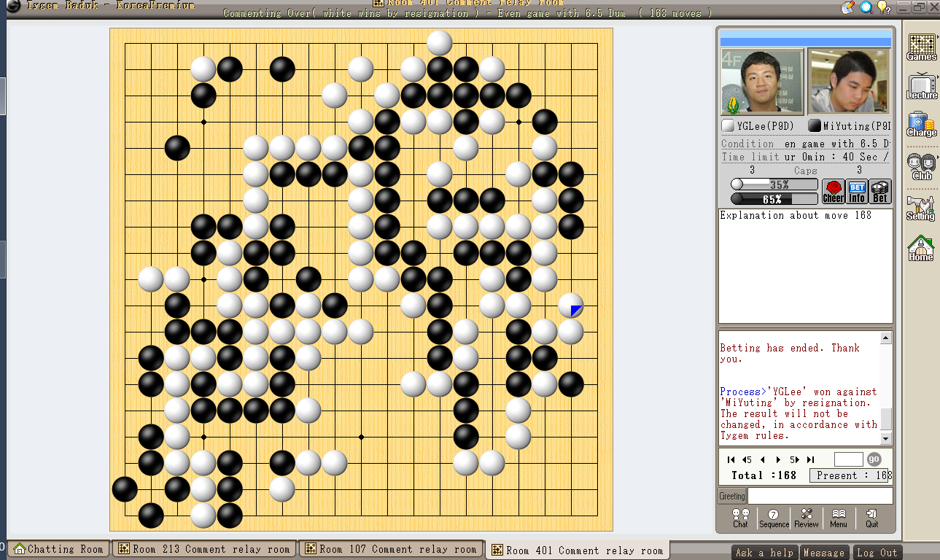The image size is (940, 560).
Task: Open the Lecture TV icon
Action: 922,86
